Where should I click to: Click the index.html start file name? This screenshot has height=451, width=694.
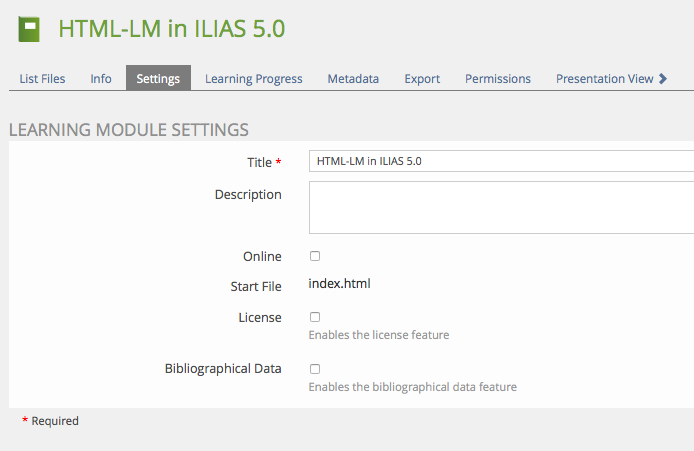click(x=340, y=284)
